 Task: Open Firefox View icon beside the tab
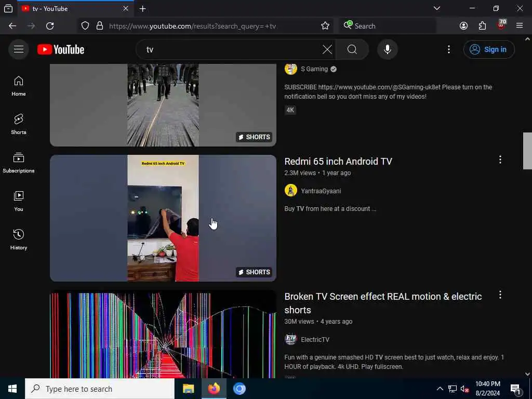click(8, 8)
